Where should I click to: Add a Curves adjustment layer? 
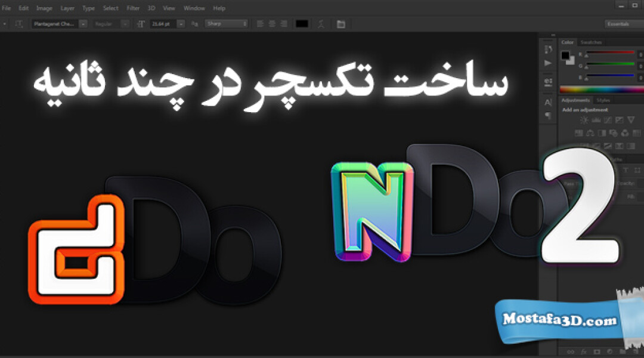tap(608, 121)
